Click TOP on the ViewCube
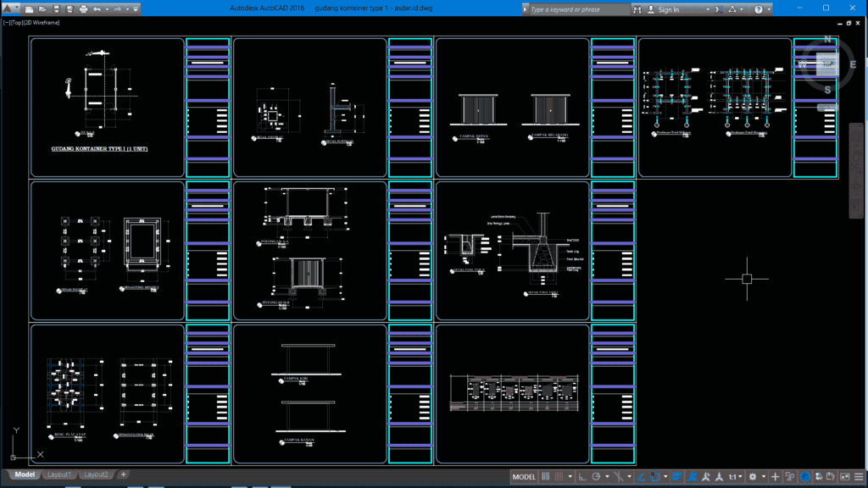 [826, 62]
